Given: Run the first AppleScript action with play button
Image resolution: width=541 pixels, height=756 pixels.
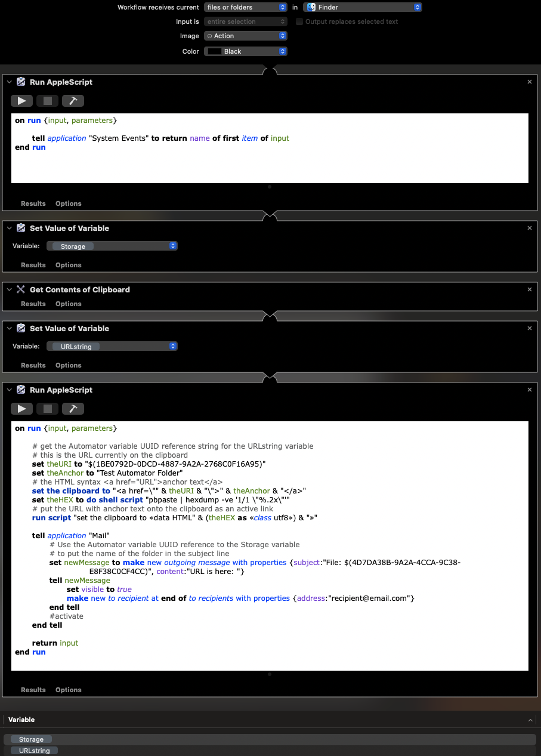Looking at the screenshot, I should 21,101.
